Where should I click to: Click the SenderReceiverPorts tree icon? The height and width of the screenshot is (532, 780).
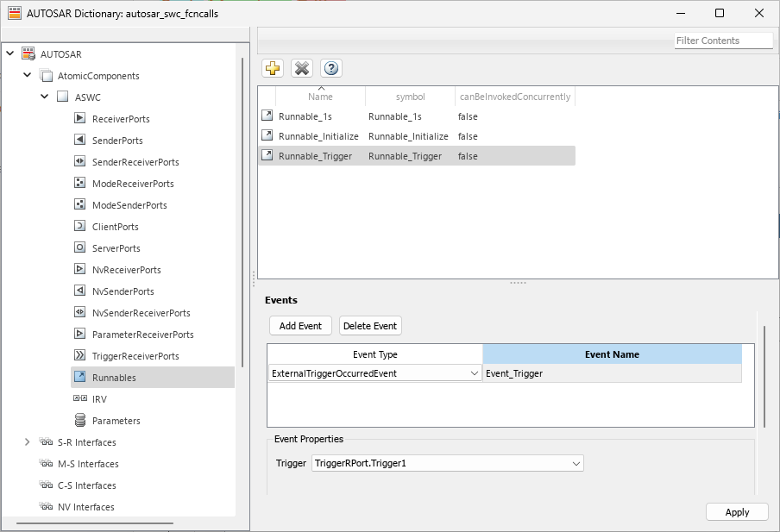79,161
